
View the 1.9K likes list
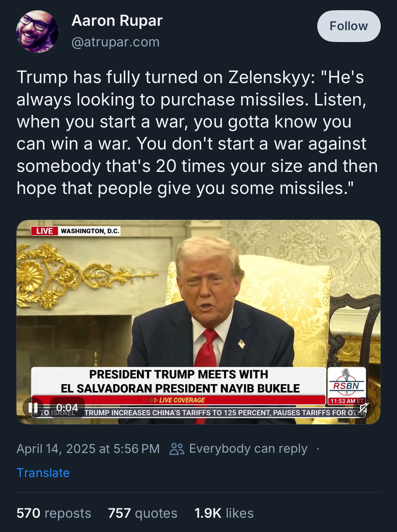(224, 513)
